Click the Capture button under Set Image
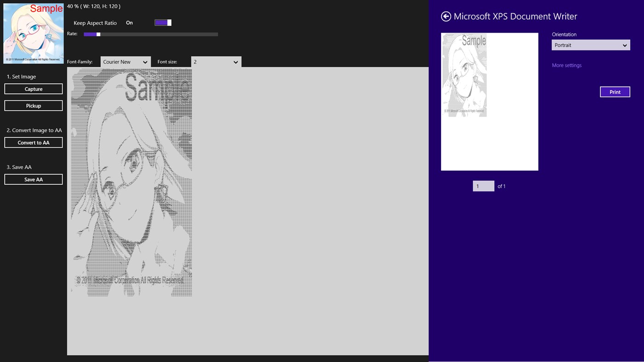 pos(33,88)
